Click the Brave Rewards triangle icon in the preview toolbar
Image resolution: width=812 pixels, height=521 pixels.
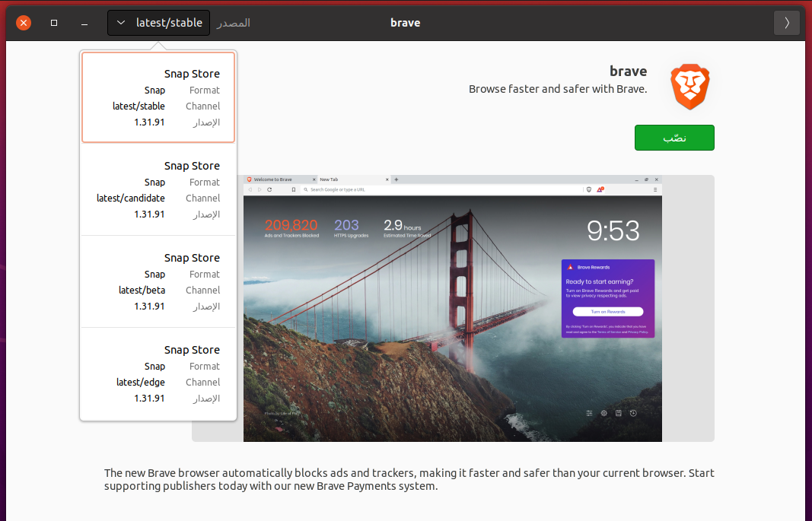click(599, 189)
